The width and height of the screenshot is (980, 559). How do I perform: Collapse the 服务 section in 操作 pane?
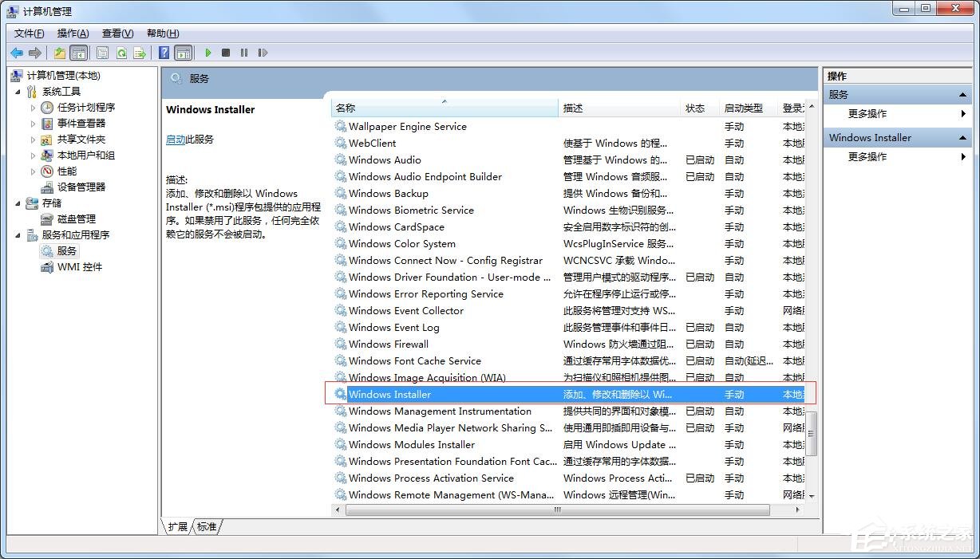[x=964, y=94]
